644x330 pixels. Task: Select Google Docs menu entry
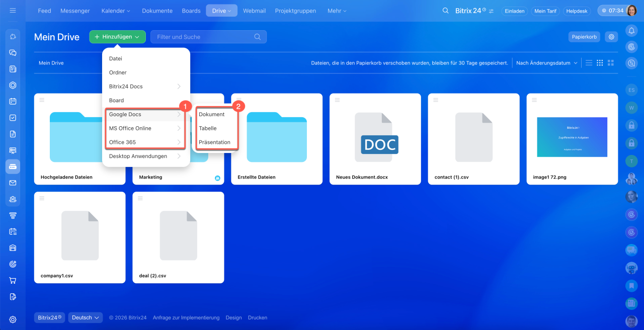coord(145,114)
